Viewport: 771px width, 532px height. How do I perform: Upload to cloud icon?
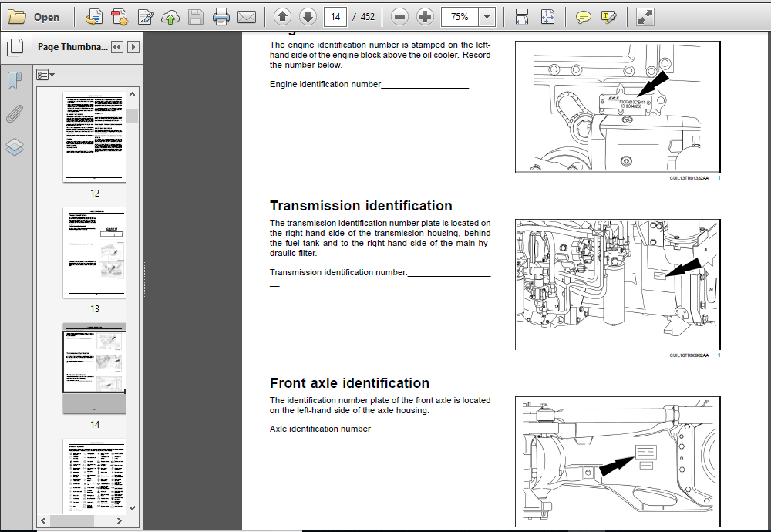[170, 17]
